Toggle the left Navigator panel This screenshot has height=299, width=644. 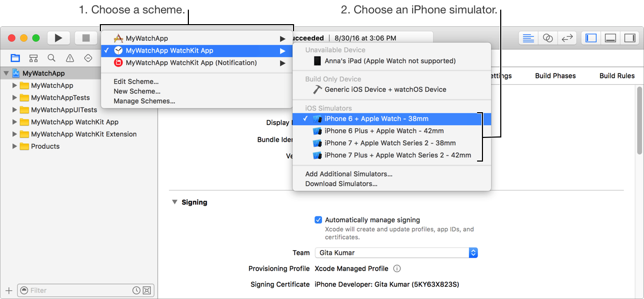[591, 38]
